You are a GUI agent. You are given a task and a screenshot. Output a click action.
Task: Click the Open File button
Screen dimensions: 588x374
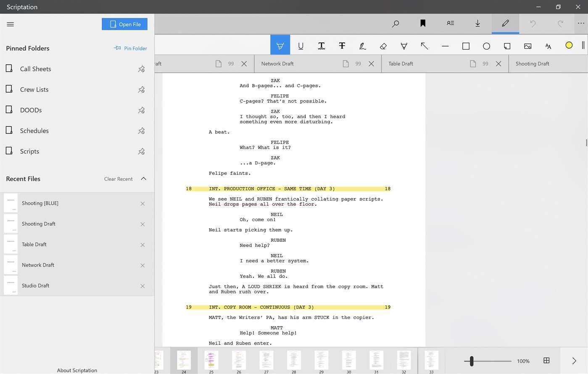coord(124,24)
